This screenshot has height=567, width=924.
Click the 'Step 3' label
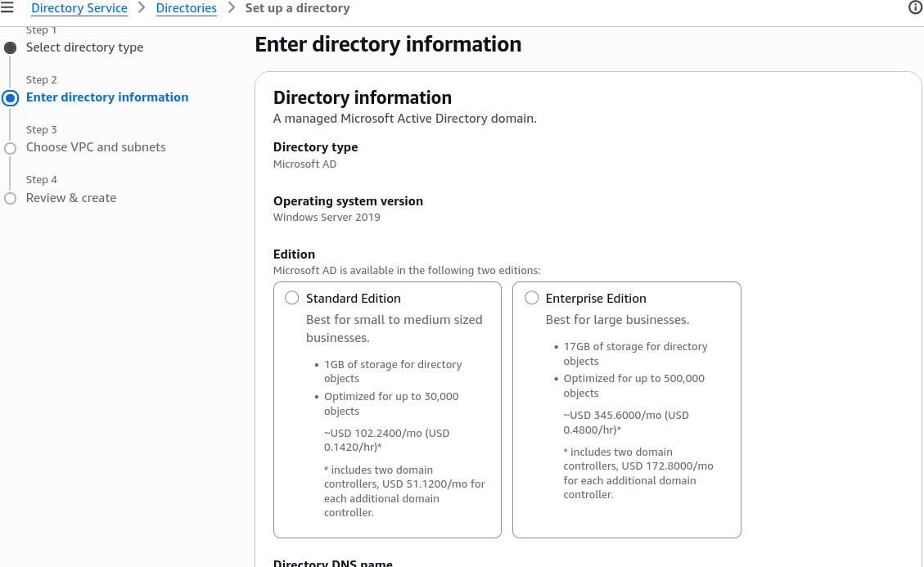click(41, 129)
